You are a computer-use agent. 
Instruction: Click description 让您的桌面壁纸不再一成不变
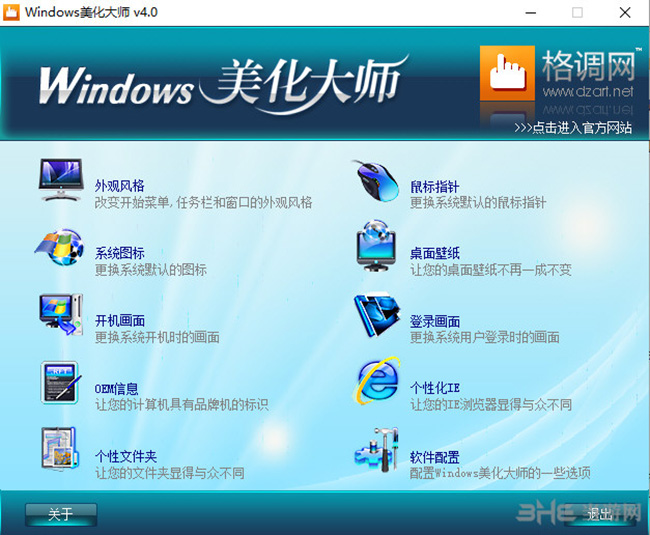coord(490,270)
